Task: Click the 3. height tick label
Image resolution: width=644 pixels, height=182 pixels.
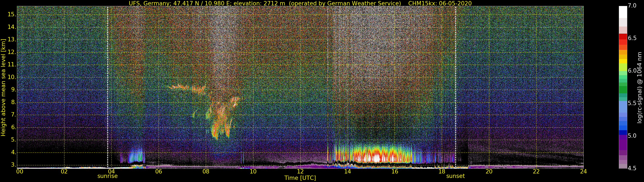Action: pyautogui.click(x=14, y=165)
